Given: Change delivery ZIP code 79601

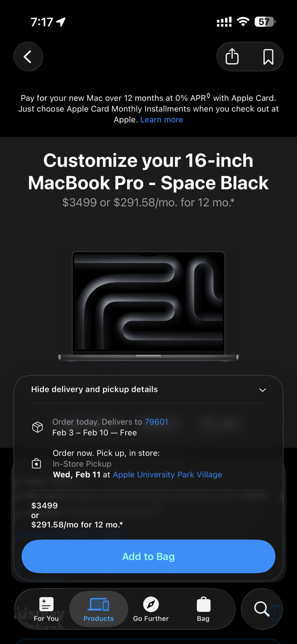Looking at the screenshot, I should tap(156, 422).
